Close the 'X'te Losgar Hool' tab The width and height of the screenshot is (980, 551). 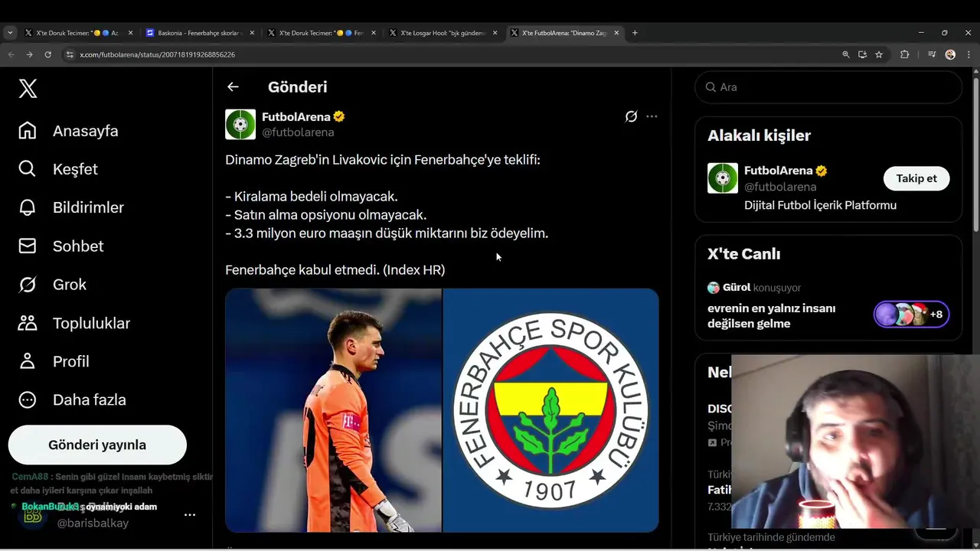[x=495, y=33]
